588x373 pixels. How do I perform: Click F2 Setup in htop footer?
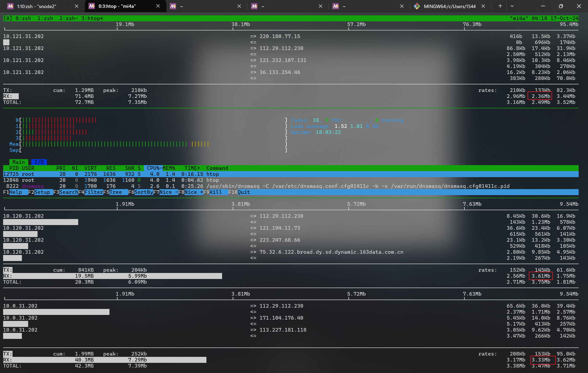pyautogui.click(x=42, y=192)
